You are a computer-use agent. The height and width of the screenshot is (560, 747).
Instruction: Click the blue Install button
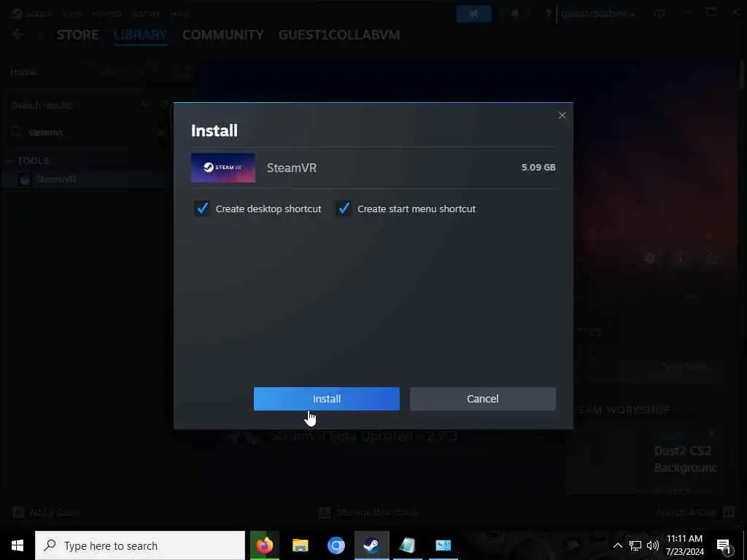(326, 399)
